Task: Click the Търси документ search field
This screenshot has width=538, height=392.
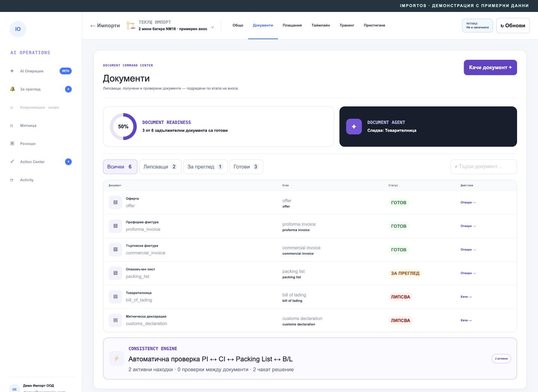Action: tap(483, 167)
